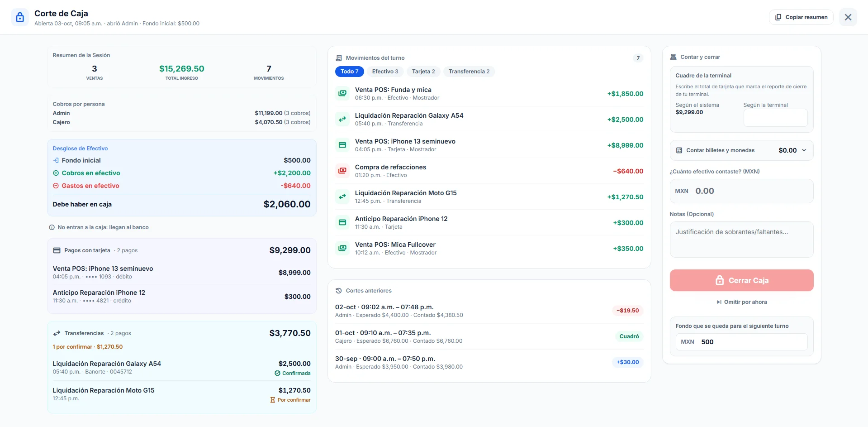868x427 pixels.
Task: Click the arrows icon in Transferencias header
Action: point(57,333)
